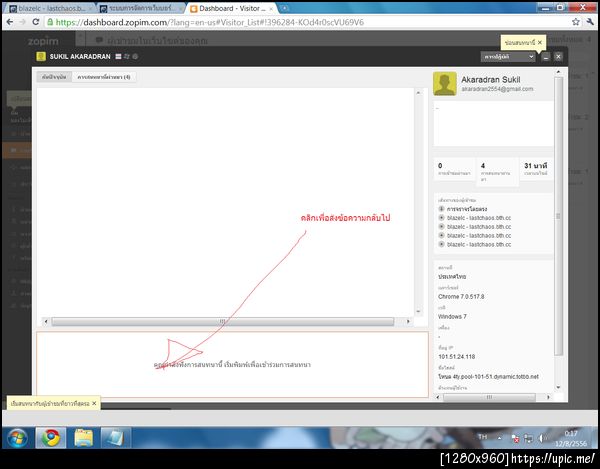Viewport: 600px width, 469px height.
Task: Click the green lock security icon
Action: 50,22
